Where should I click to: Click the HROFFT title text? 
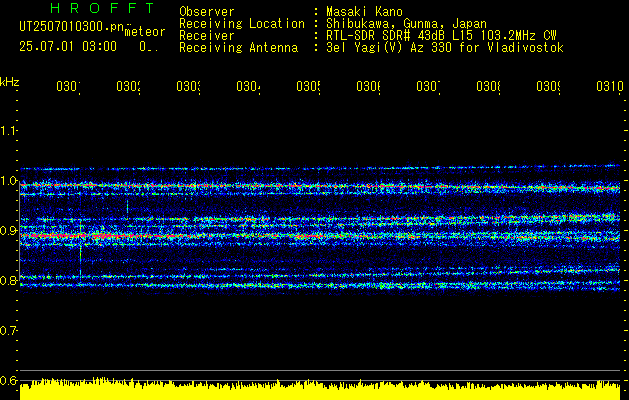(x=103, y=8)
